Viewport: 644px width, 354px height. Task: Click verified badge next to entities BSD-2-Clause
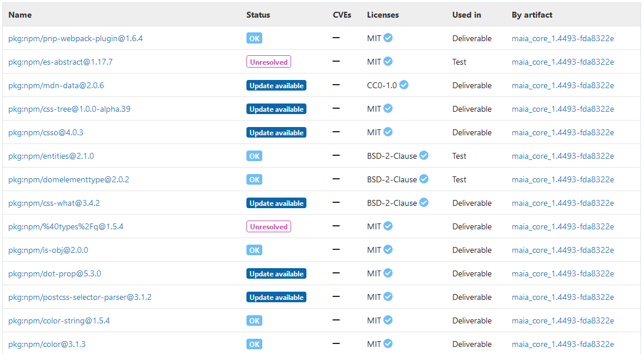coord(424,156)
